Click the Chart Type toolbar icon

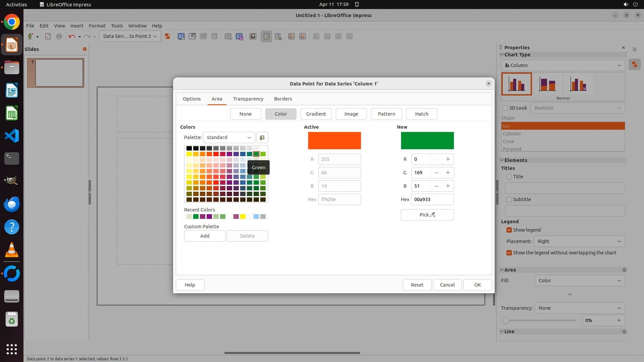click(x=181, y=36)
